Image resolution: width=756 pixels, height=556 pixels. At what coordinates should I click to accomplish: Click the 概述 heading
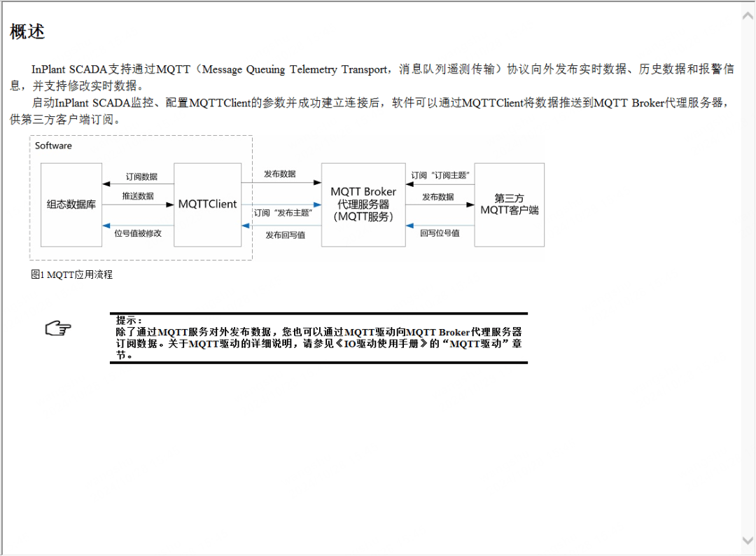27,32
